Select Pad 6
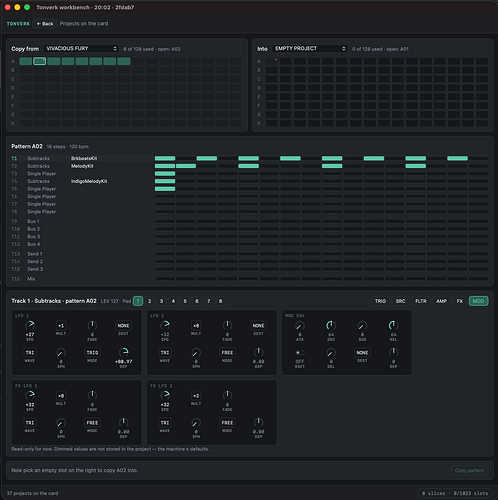 [197, 301]
